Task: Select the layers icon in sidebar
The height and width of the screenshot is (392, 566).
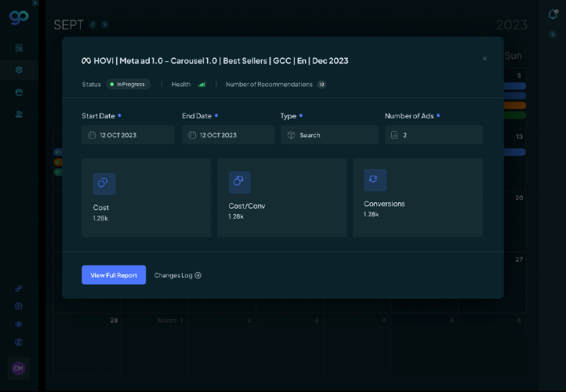Action: pos(19,70)
